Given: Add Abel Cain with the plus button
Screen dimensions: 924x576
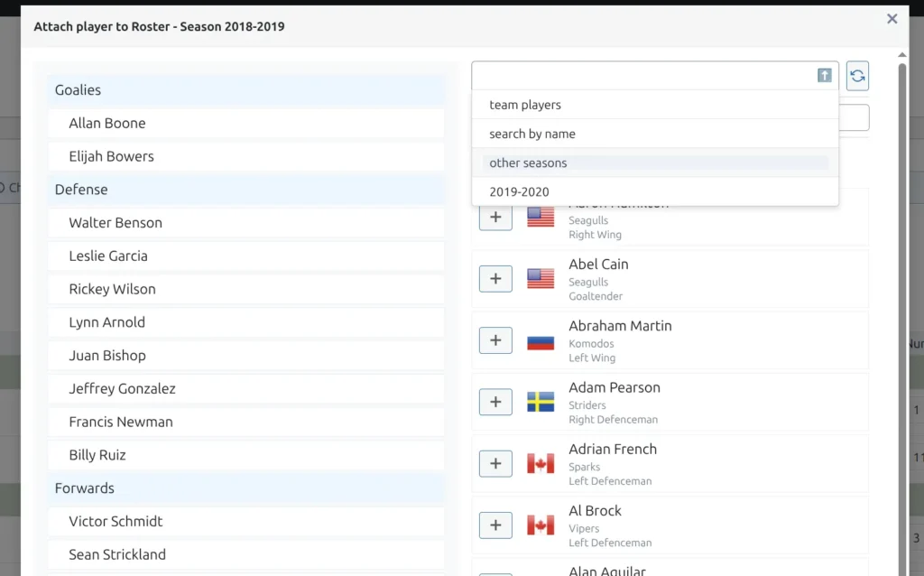Looking at the screenshot, I should pos(495,278).
